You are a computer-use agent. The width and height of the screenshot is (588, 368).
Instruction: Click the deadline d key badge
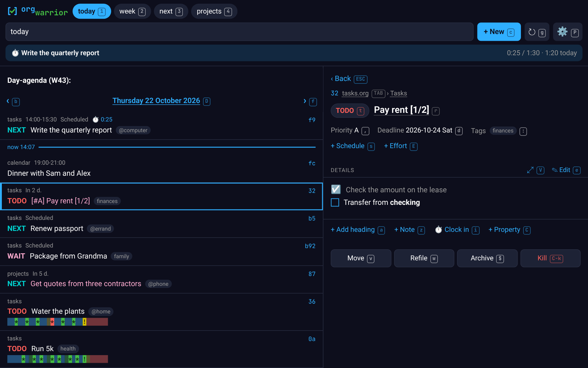[459, 131]
